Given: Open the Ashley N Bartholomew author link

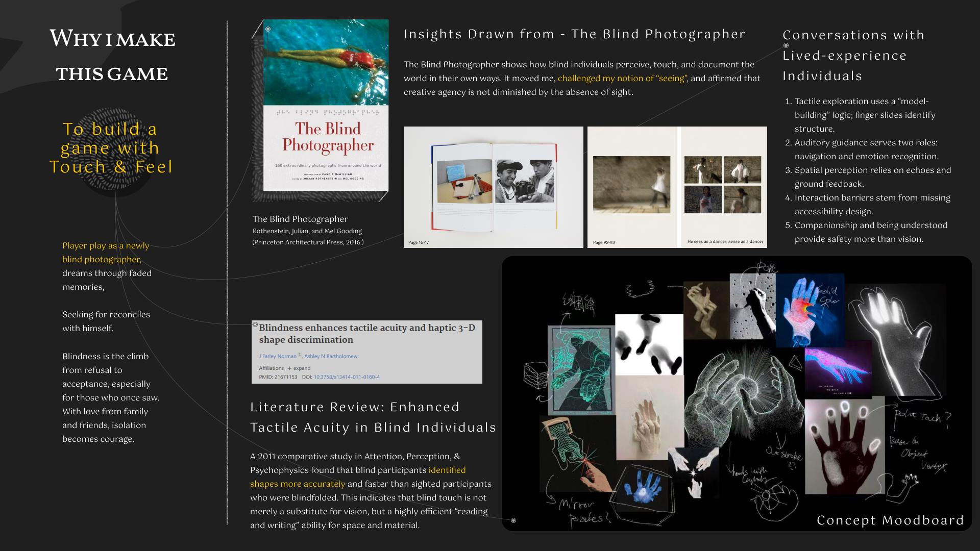Looking at the screenshot, I should click(331, 356).
